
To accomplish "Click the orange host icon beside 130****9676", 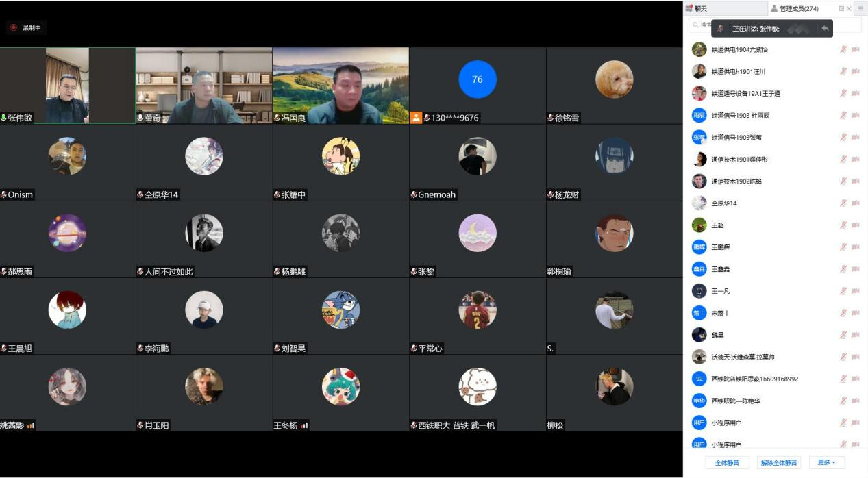I will (416, 118).
